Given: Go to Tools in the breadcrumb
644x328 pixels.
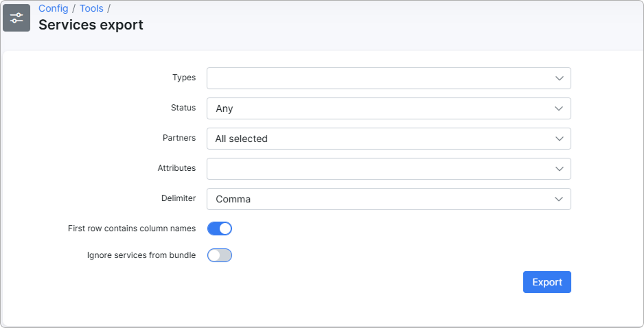Looking at the screenshot, I should click(91, 8).
